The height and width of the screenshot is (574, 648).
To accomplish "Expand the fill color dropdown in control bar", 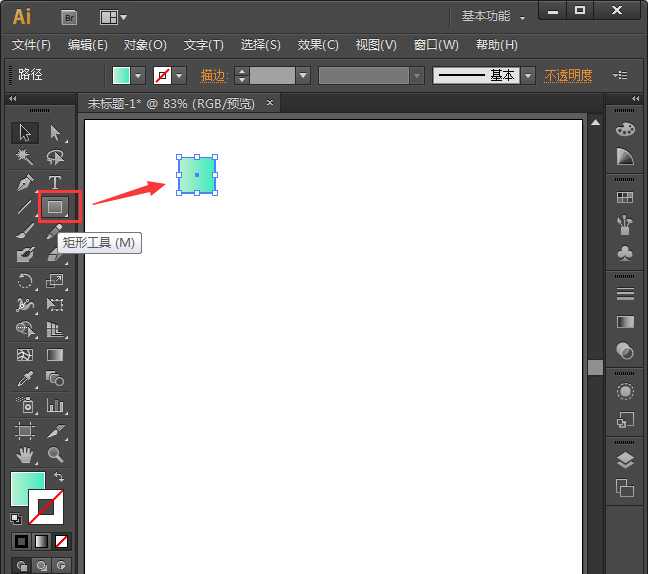I will click(x=138, y=76).
